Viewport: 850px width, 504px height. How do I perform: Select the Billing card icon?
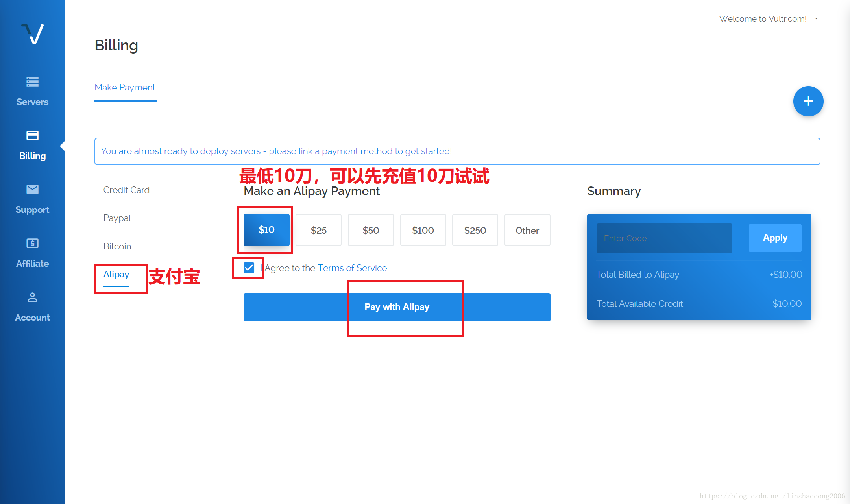click(32, 136)
